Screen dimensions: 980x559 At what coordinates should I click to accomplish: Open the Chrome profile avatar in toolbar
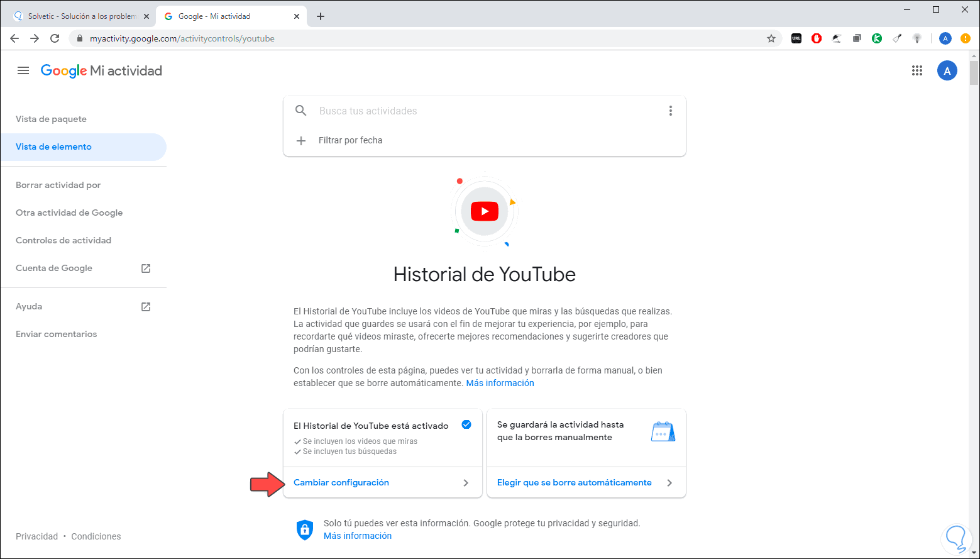945,38
